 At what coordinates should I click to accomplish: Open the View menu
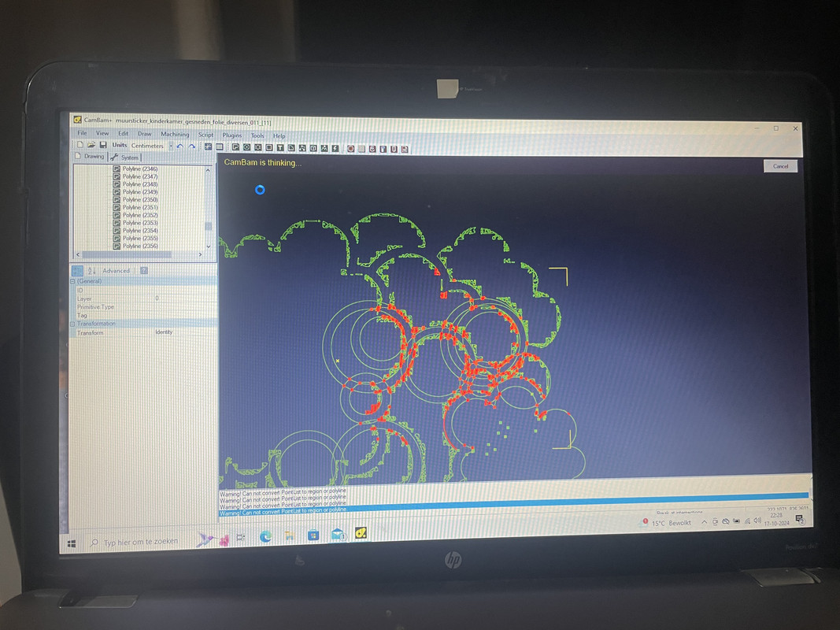(x=102, y=133)
